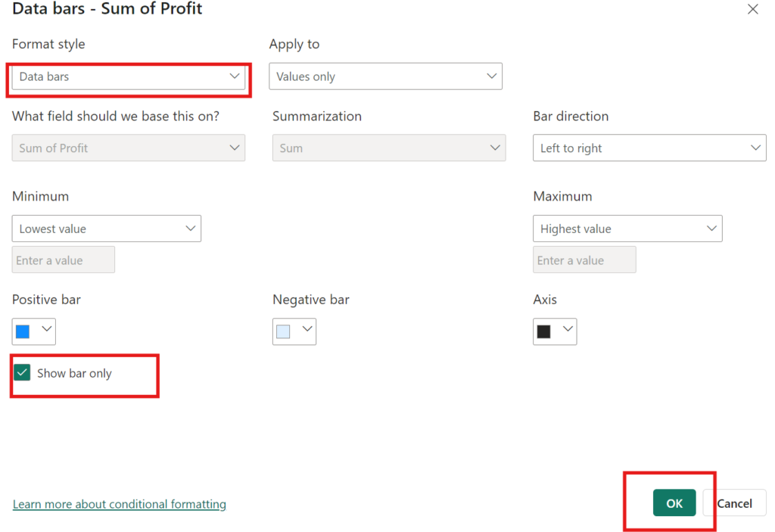Expand the Apply to dropdown
This screenshot has width=775, height=532.
click(x=385, y=76)
